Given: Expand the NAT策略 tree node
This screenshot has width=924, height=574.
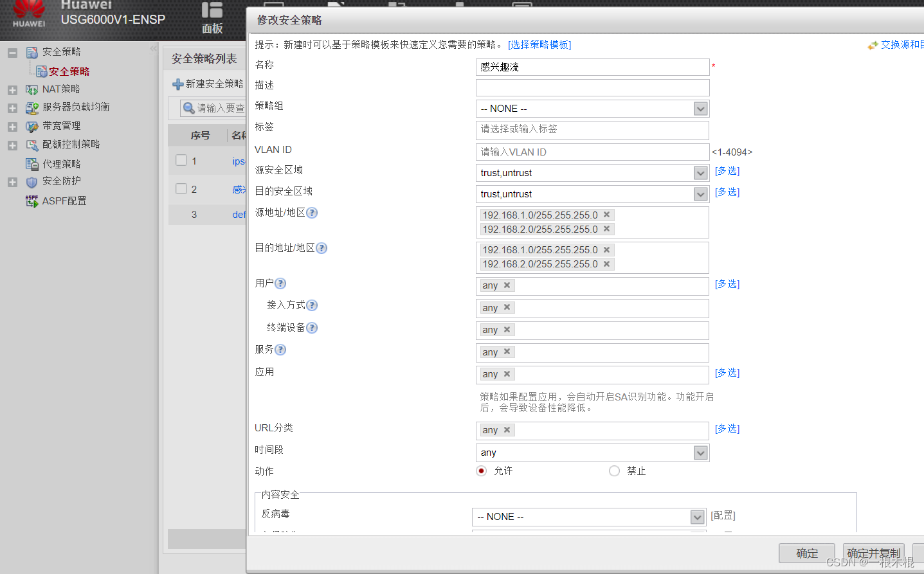Looking at the screenshot, I should pos(12,90).
